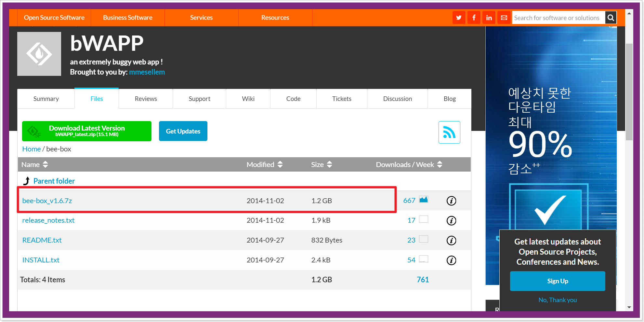Click the 23 downloads count for README.txt
This screenshot has height=322, width=644.
[411, 240]
